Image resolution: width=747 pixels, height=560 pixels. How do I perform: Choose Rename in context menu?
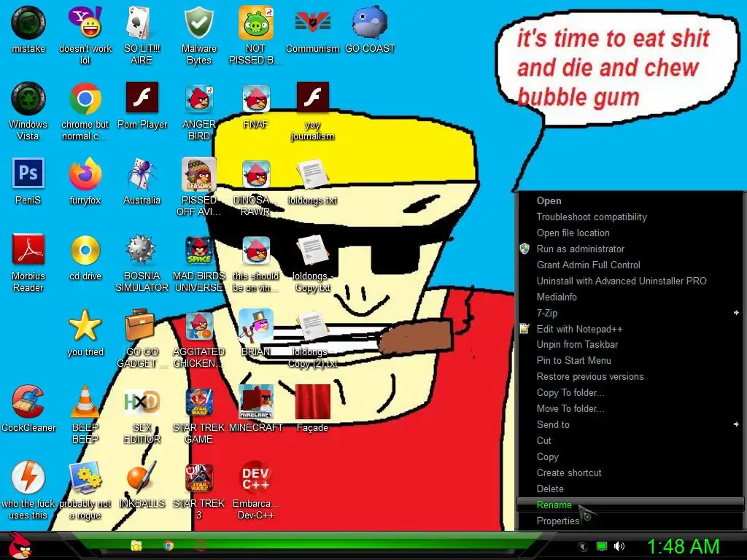coord(630,505)
